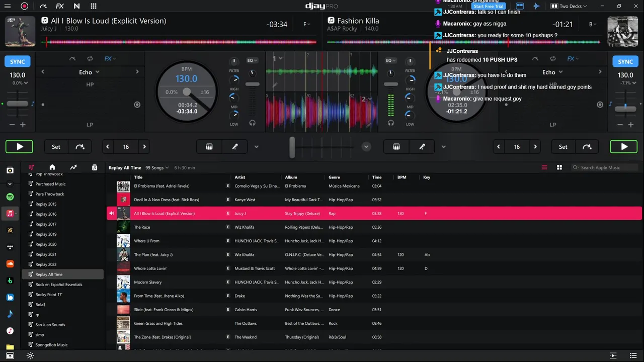The image size is (644, 362).
Task: Expand the crossfader options circle chevron
Action: click(366, 147)
